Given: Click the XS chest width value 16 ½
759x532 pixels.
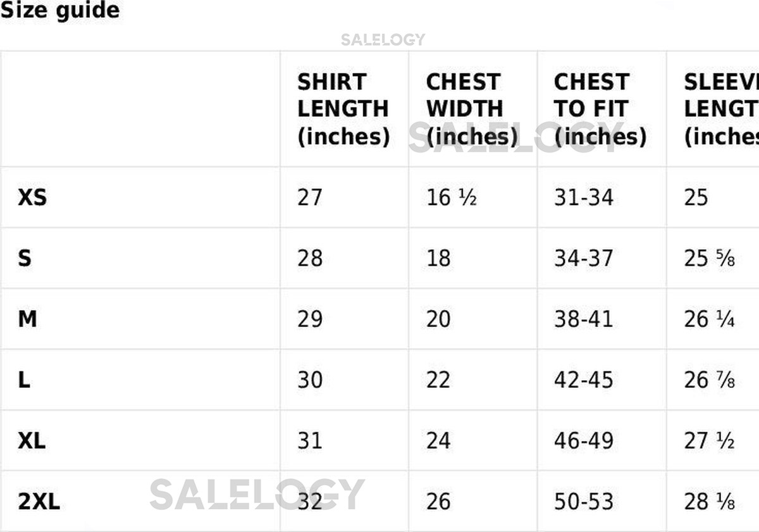Looking at the screenshot, I should click(x=451, y=198).
